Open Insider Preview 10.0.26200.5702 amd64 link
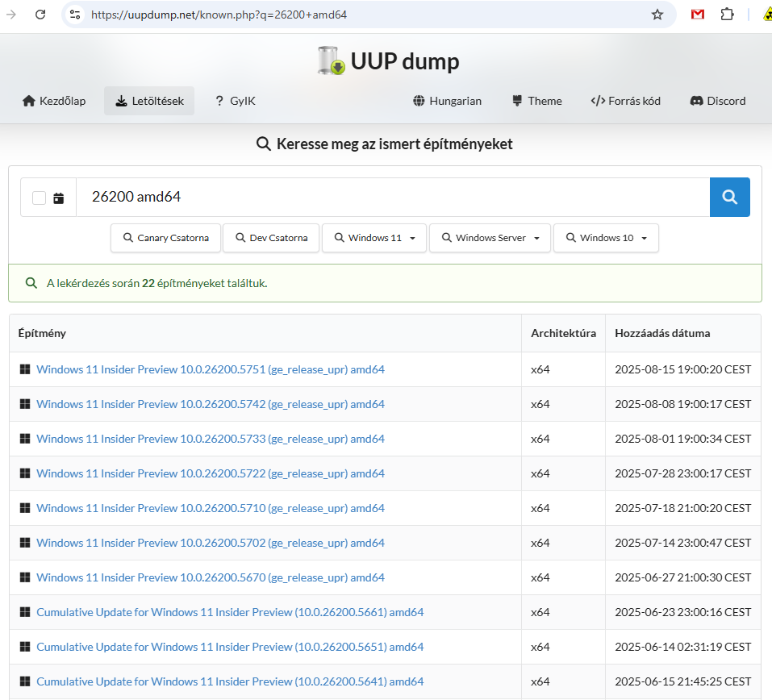The height and width of the screenshot is (700, 772). click(x=211, y=543)
